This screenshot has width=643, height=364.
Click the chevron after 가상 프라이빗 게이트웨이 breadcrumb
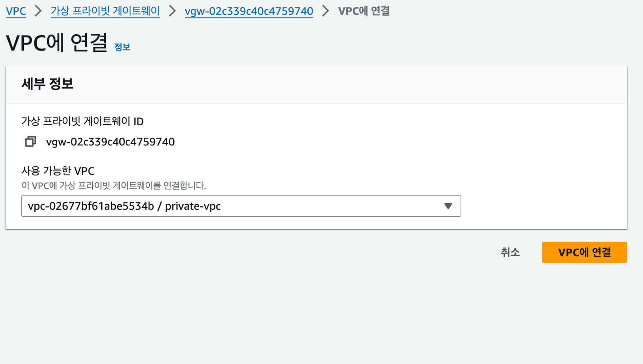[172, 11]
